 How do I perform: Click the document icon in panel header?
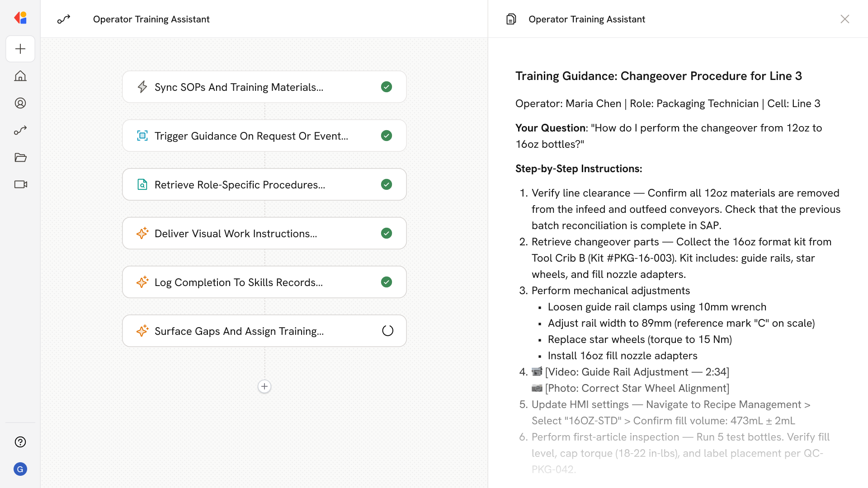(511, 19)
